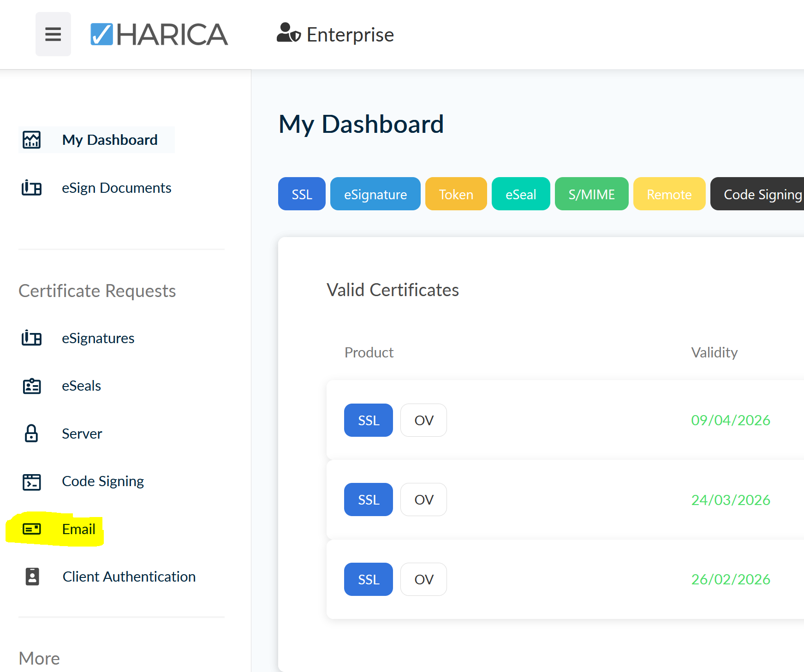804x672 pixels.
Task: Click OV badge for certificate expiring 09/04/2026
Action: point(423,420)
